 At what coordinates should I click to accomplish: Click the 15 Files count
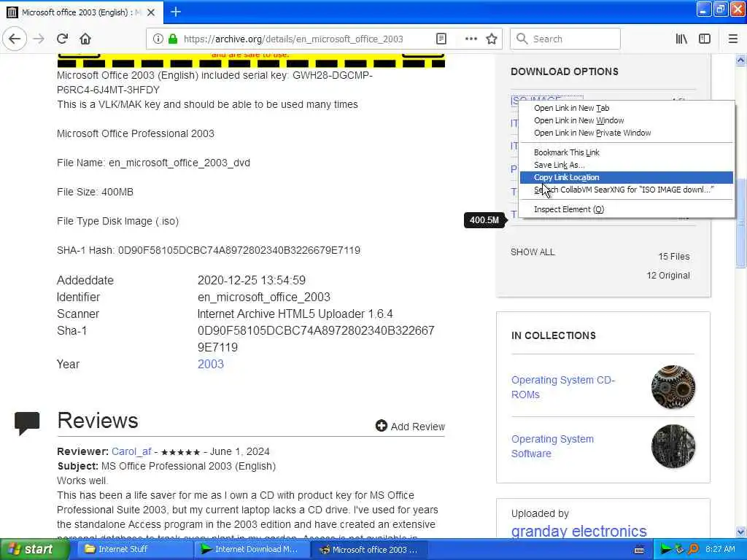[x=673, y=257]
